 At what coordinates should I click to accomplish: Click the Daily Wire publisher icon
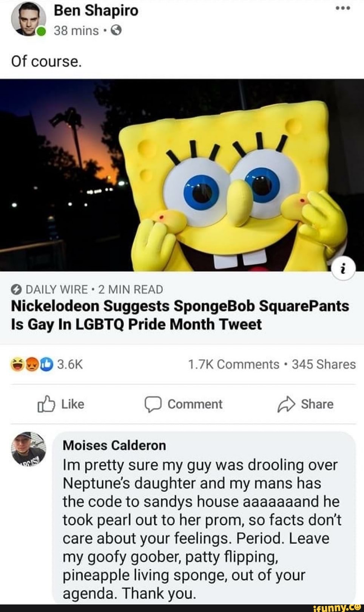pyautogui.click(x=16, y=289)
